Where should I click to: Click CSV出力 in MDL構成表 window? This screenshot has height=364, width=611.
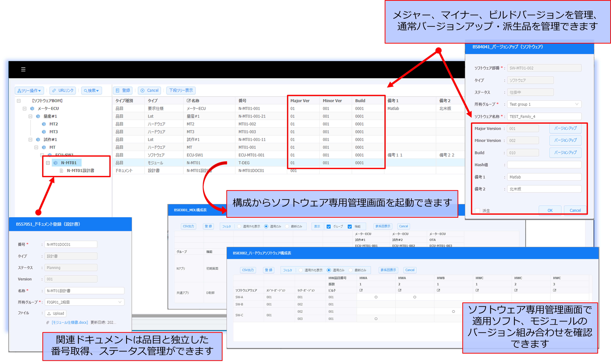[189, 226]
